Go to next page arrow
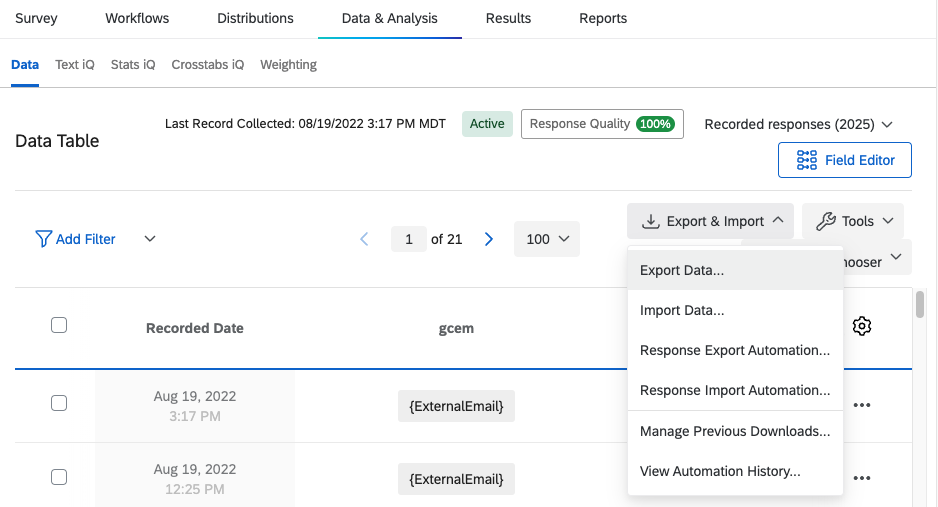The height and width of the screenshot is (507, 938). (x=489, y=239)
